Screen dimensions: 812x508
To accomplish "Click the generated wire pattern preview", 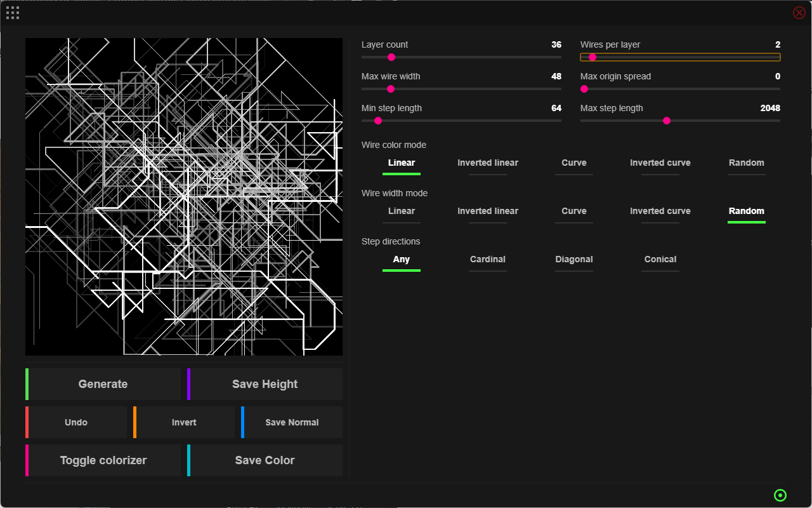I will [x=184, y=197].
